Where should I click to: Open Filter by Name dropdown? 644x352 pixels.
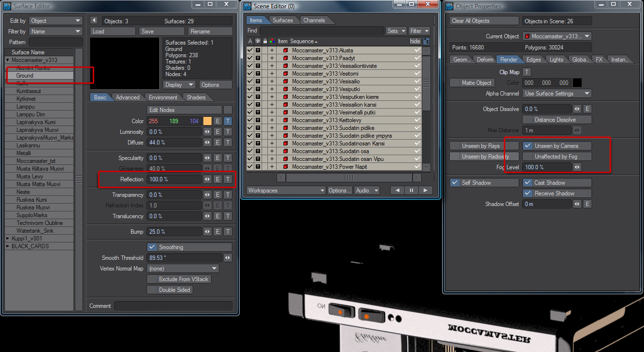point(55,32)
